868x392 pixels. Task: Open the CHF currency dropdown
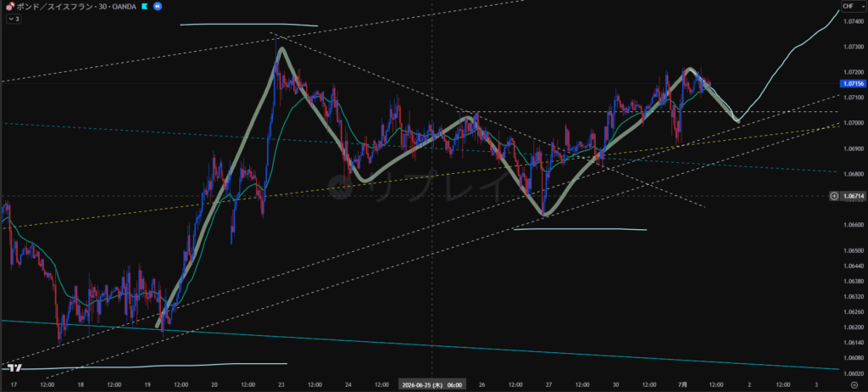tap(853, 6)
